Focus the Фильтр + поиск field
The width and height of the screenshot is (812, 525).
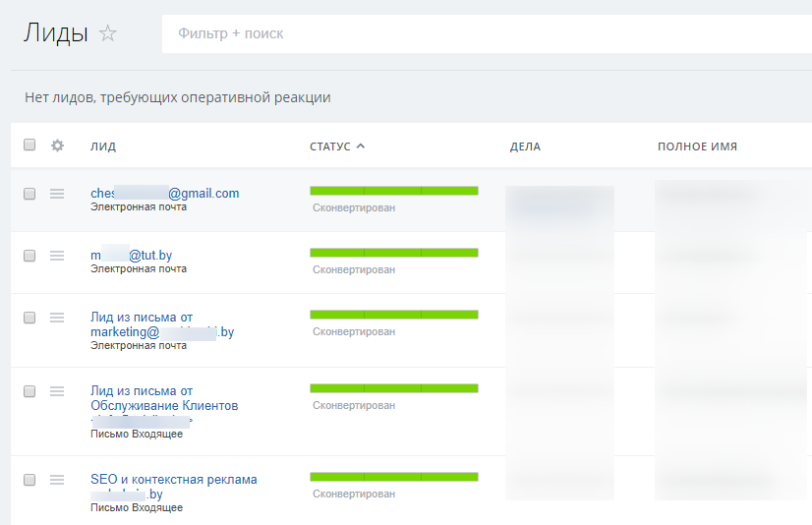point(487,33)
